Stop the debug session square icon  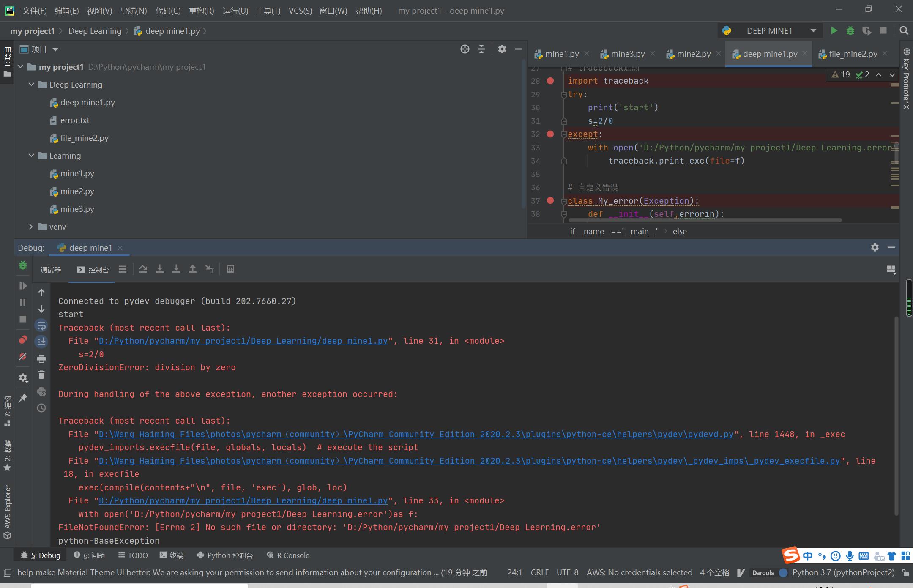23,319
